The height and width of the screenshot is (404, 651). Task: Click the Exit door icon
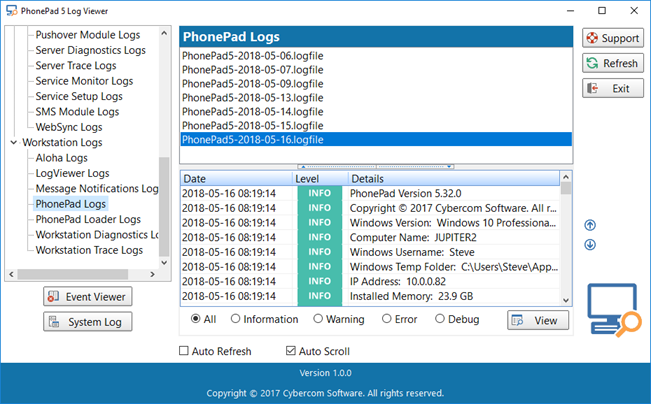point(592,88)
